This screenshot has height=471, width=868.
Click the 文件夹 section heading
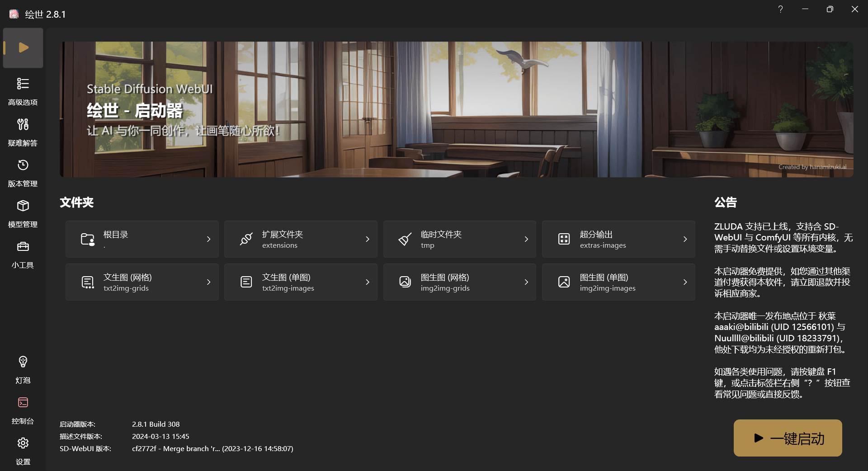77,203
